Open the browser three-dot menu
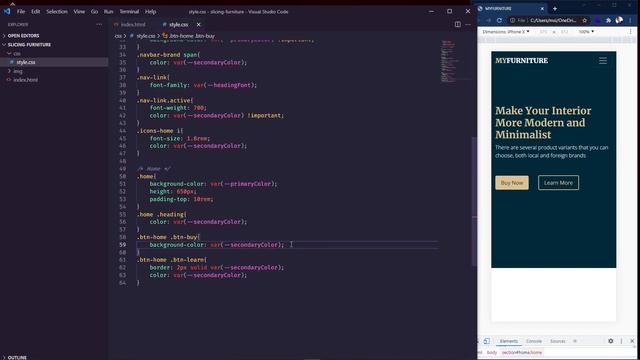This screenshot has height=360, width=640. click(631, 20)
